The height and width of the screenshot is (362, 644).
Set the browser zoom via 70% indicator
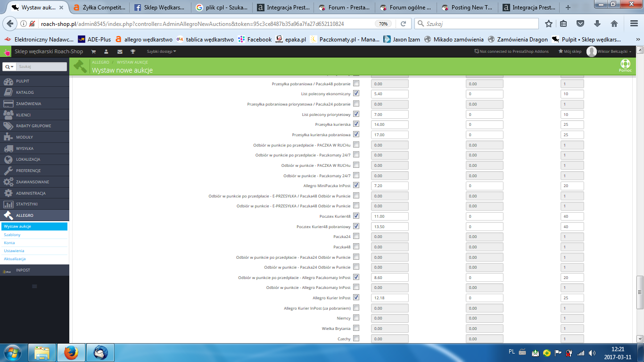(x=383, y=24)
